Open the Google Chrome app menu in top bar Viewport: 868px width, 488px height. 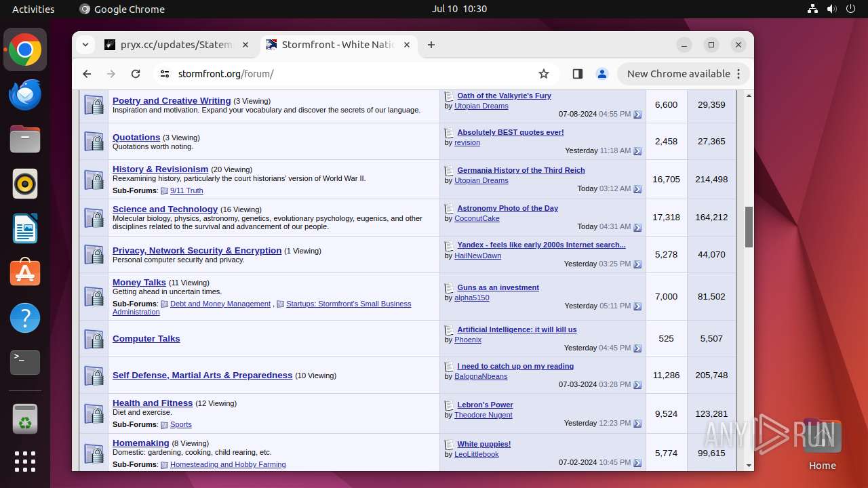(122, 9)
